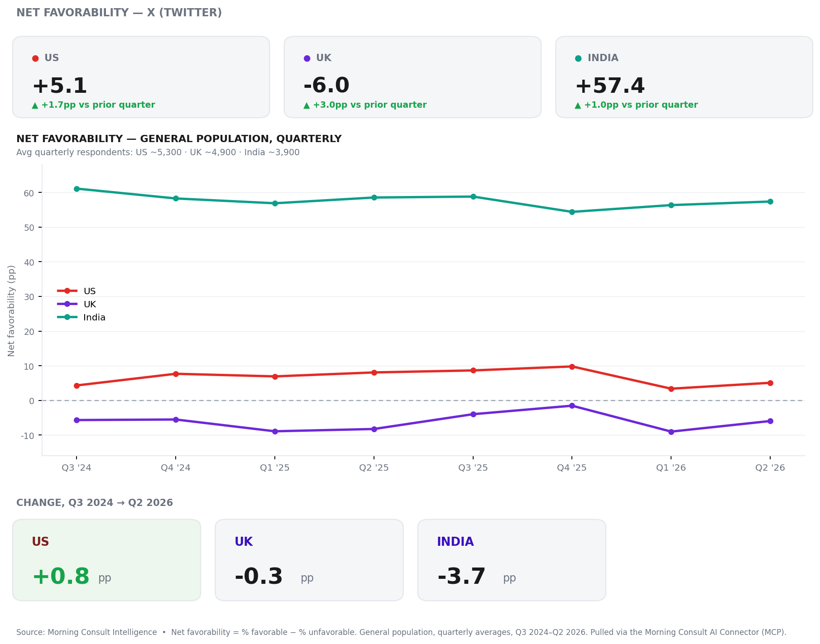Click the India data point for Q1 '25
Image resolution: width=820 pixels, height=644 pixels.
pos(275,203)
